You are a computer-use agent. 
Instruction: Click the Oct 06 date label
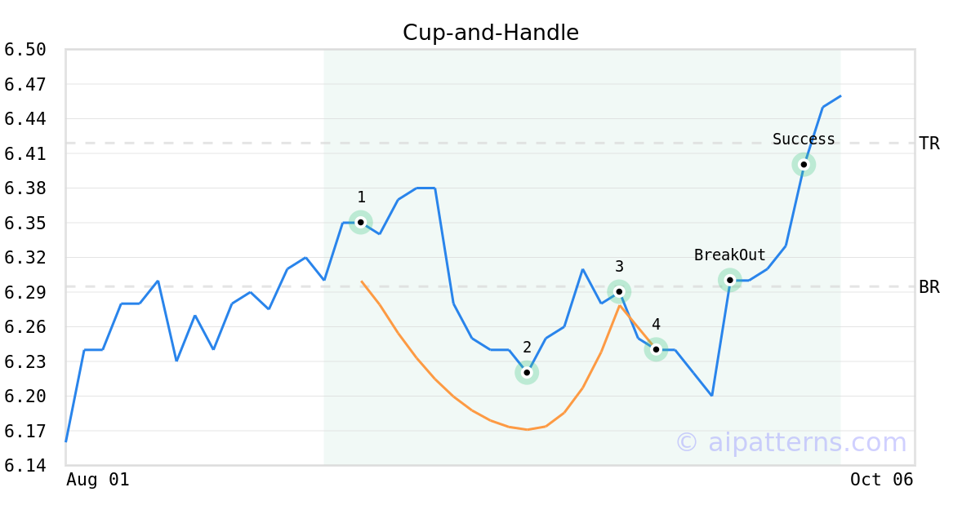(x=881, y=480)
